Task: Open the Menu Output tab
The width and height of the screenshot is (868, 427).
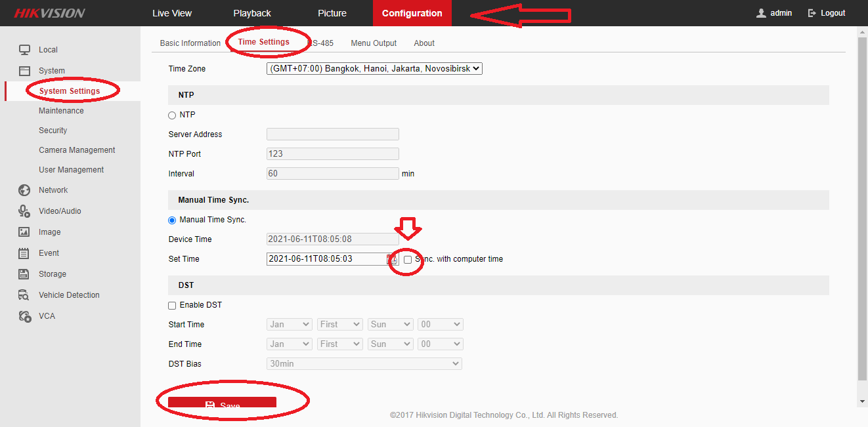Action: point(374,43)
